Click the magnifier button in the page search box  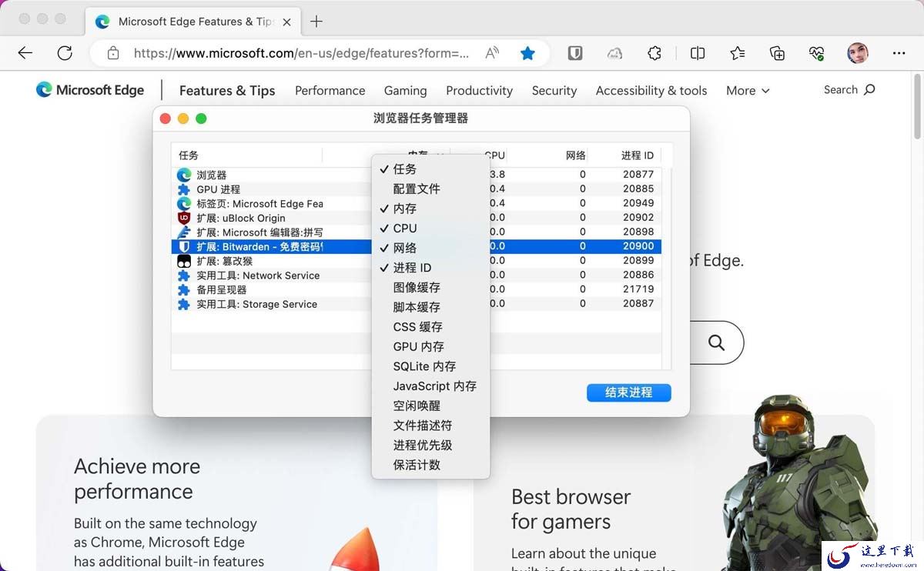tap(716, 342)
